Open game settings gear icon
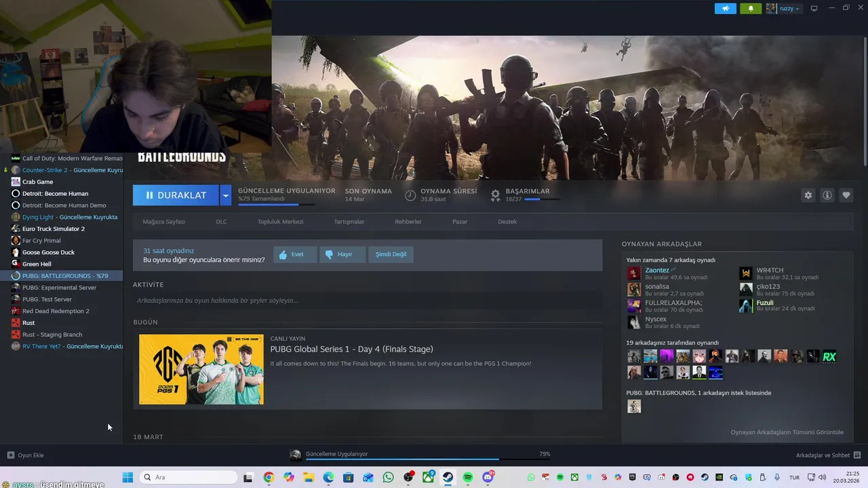Viewport: 868px width, 488px height. [808, 195]
